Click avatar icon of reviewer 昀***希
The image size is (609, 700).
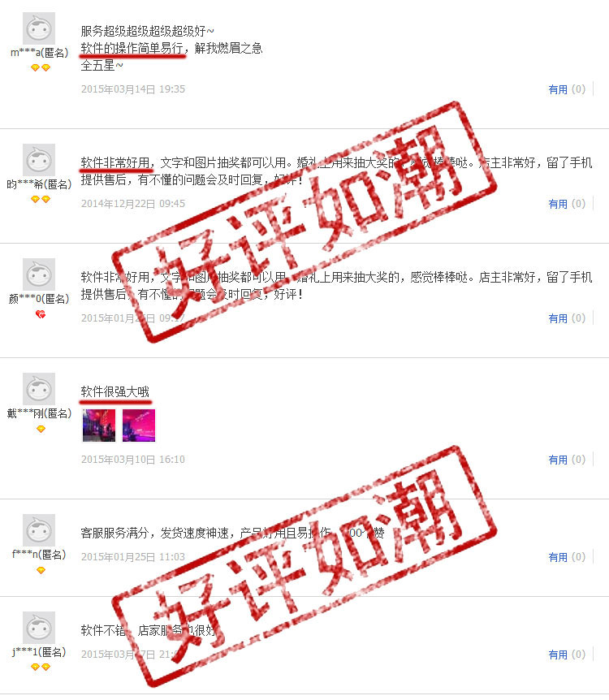[x=39, y=160]
